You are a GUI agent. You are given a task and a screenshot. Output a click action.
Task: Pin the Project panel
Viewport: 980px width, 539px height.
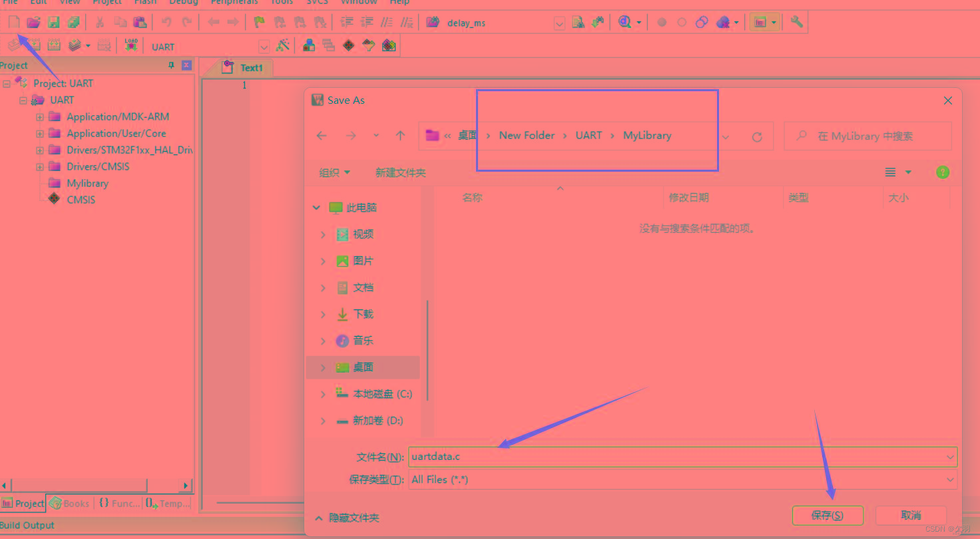[x=171, y=65]
